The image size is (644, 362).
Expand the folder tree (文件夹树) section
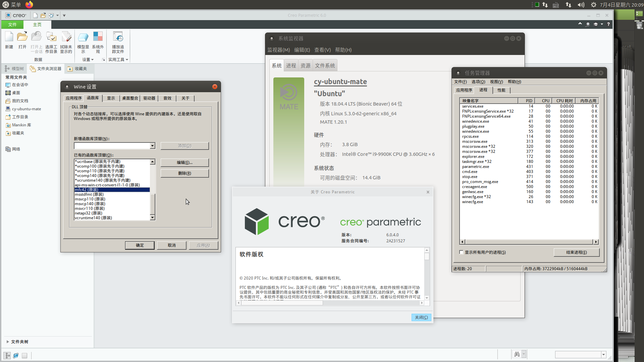tap(7, 342)
